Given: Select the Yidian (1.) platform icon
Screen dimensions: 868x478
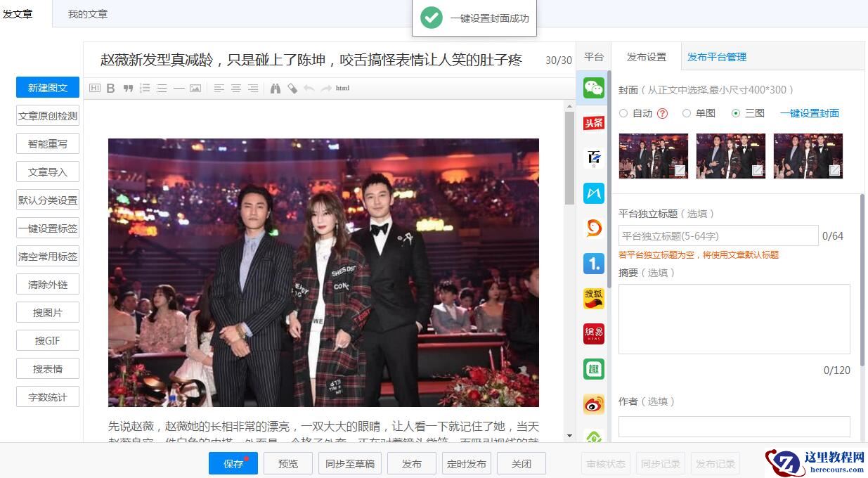Looking at the screenshot, I should coord(594,264).
